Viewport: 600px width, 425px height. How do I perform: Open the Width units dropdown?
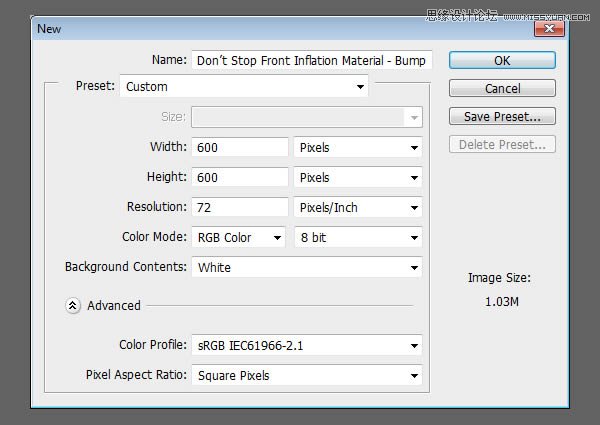(358, 148)
